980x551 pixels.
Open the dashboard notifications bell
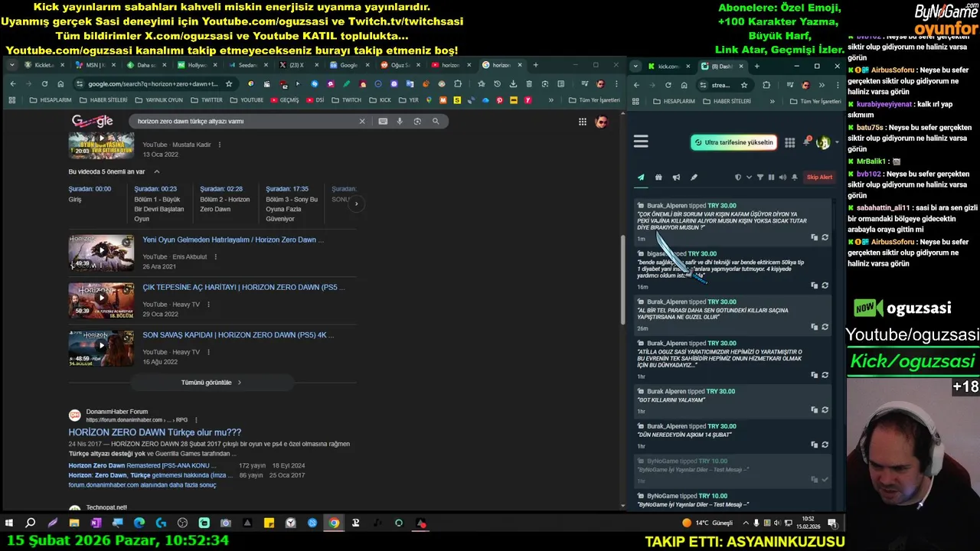coord(806,142)
